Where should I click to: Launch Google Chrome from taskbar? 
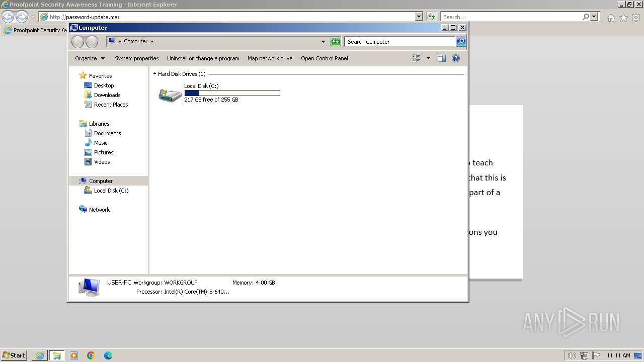[91, 355]
